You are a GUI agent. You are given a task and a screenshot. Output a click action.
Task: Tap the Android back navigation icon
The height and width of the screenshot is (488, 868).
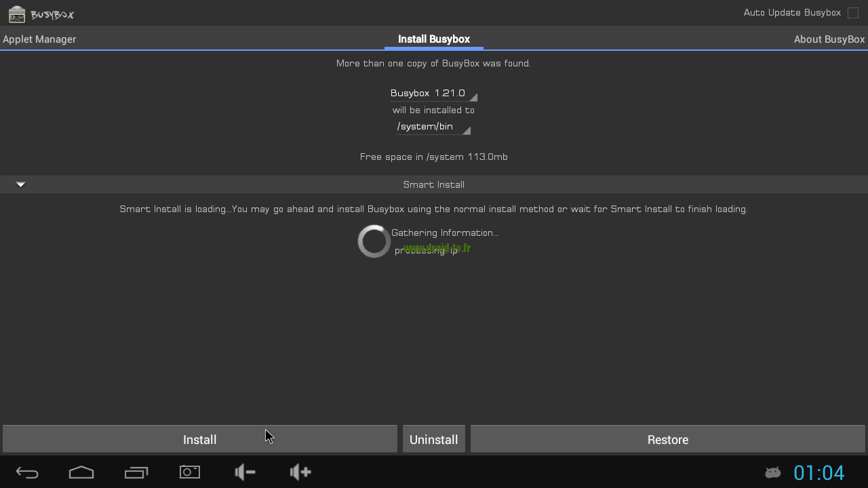click(27, 472)
